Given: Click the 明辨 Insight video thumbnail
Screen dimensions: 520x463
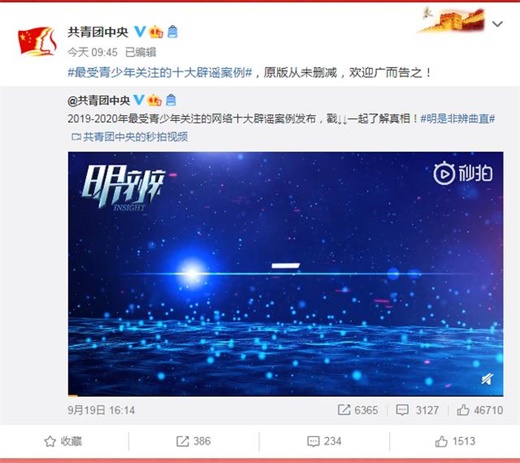Looking at the screenshot, I should pyautogui.click(x=286, y=273).
